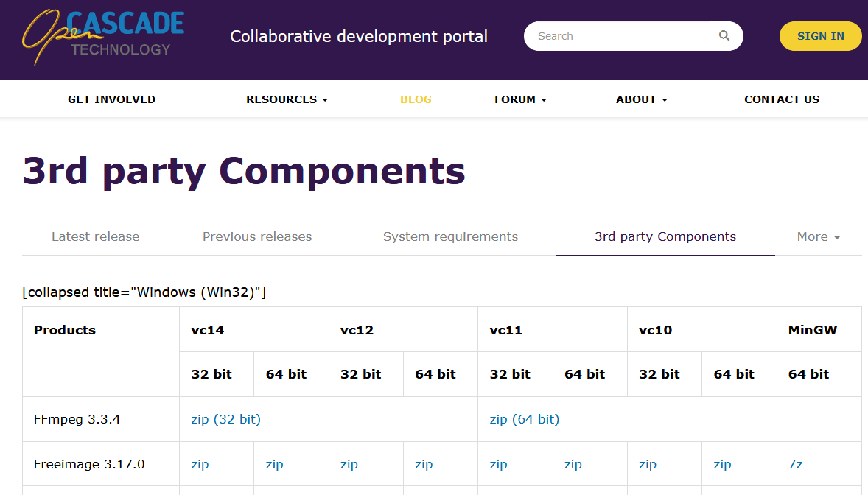
Task: Go to the BLOG page
Action: pos(416,99)
